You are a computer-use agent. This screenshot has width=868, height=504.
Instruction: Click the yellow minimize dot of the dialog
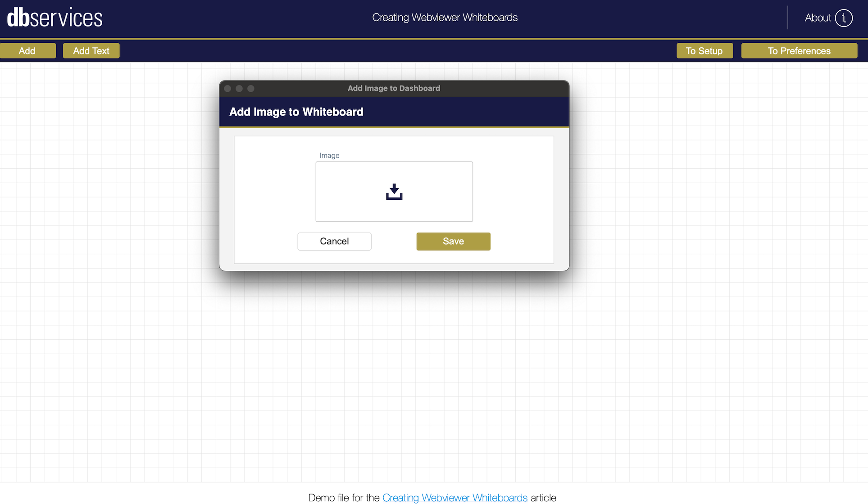[239, 89]
